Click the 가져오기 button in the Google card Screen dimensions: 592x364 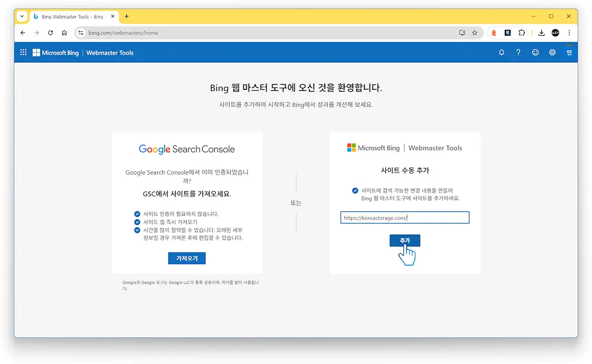[187, 258]
